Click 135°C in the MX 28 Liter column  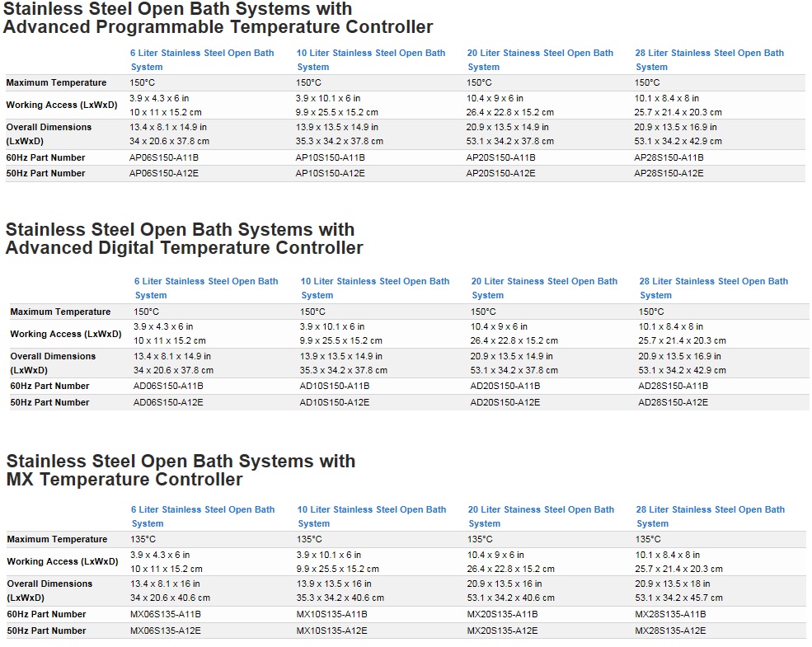coord(648,539)
